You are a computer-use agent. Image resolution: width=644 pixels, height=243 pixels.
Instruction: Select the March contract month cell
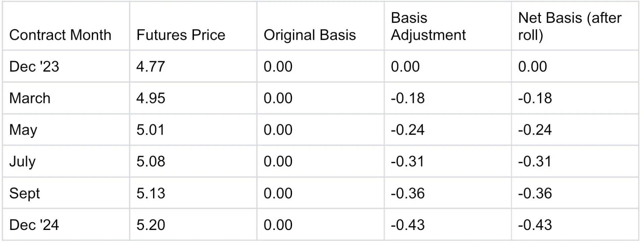pyautogui.click(x=30, y=98)
